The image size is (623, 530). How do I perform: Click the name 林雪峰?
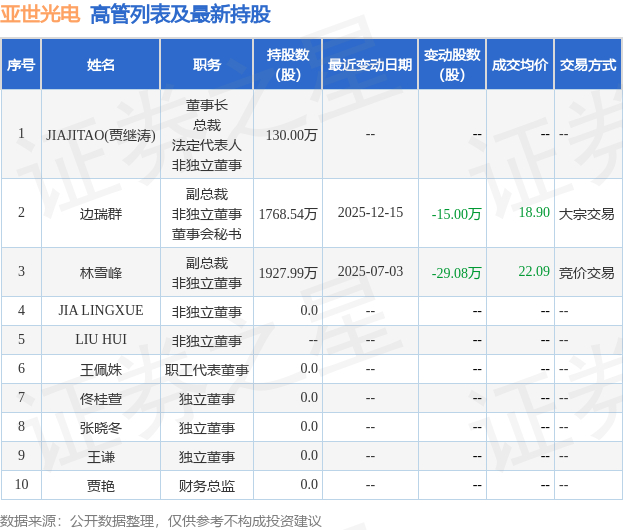pos(101,273)
